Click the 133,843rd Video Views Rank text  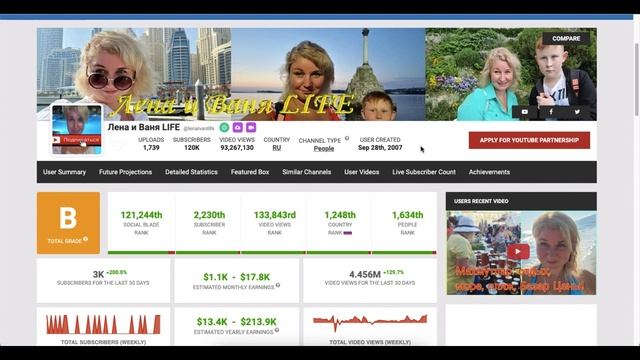click(275, 215)
